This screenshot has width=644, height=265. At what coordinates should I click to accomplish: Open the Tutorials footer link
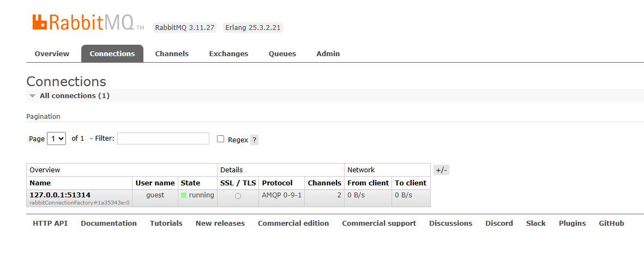(x=166, y=224)
